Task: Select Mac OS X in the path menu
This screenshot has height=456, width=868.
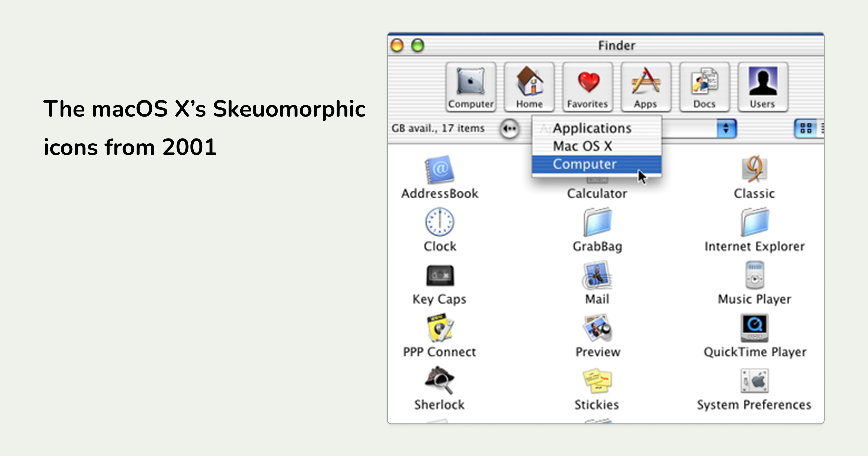Action: click(582, 146)
